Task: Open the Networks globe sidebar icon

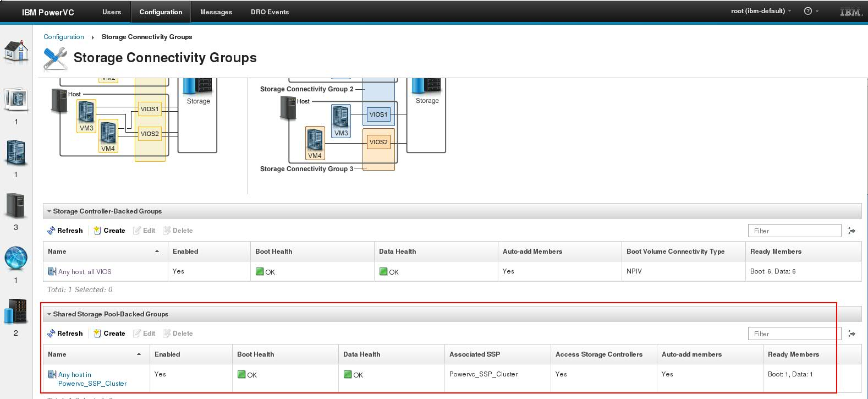Action: click(x=16, y=258)
